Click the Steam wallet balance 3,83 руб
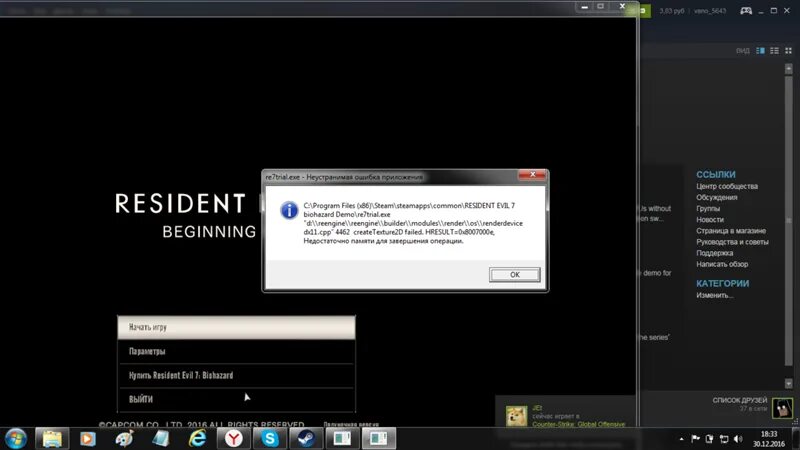This screenshot has height=450, width=800. click(x=671, y=11)
